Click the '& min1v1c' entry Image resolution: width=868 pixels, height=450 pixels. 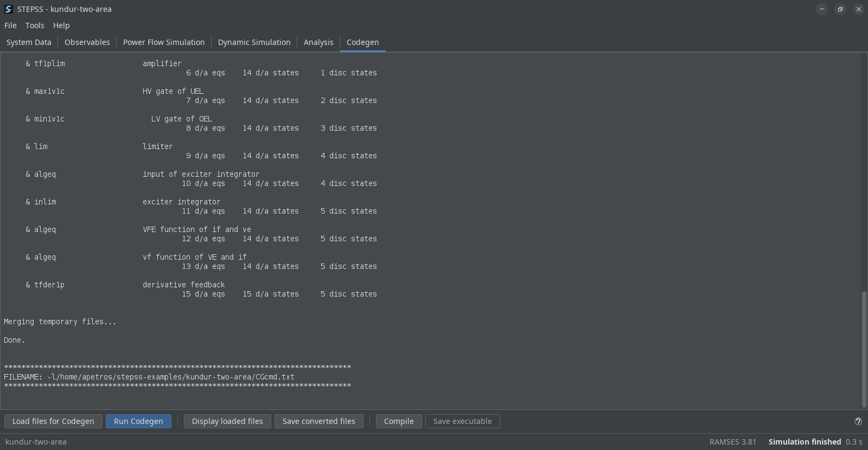(45, 119)
